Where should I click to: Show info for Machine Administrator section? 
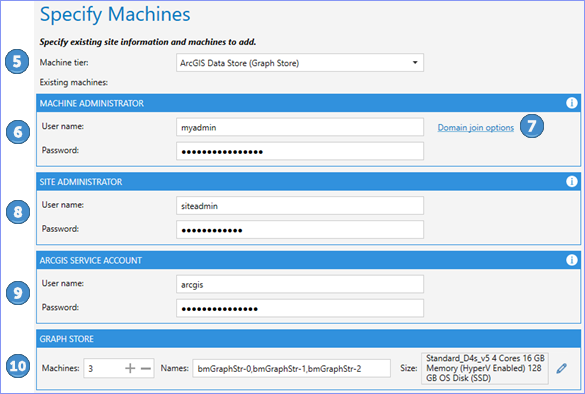point(572,103)
